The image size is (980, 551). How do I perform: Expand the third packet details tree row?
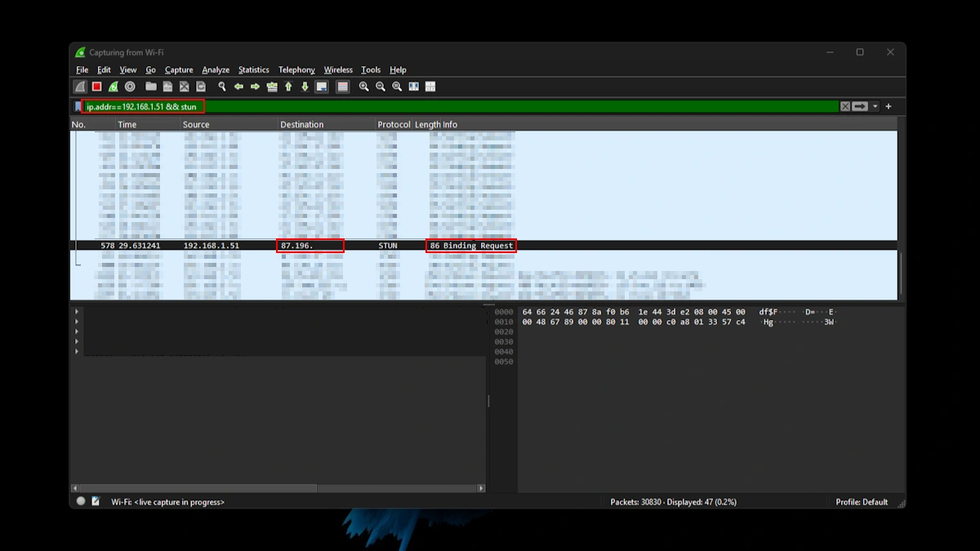78,331
